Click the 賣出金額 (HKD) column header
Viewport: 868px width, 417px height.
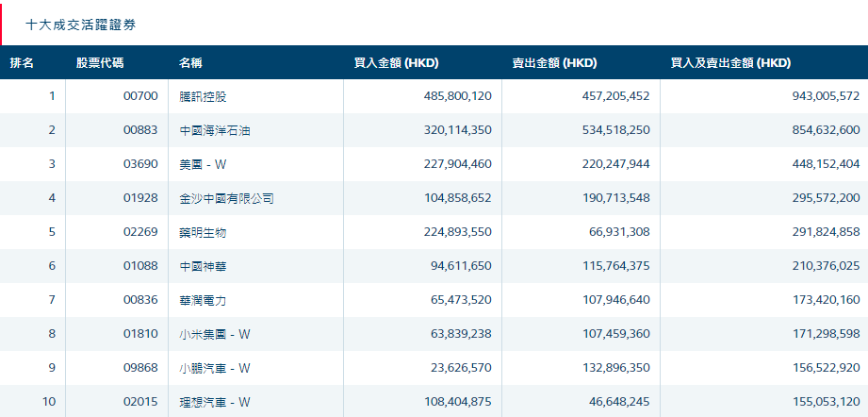[555, 63]
